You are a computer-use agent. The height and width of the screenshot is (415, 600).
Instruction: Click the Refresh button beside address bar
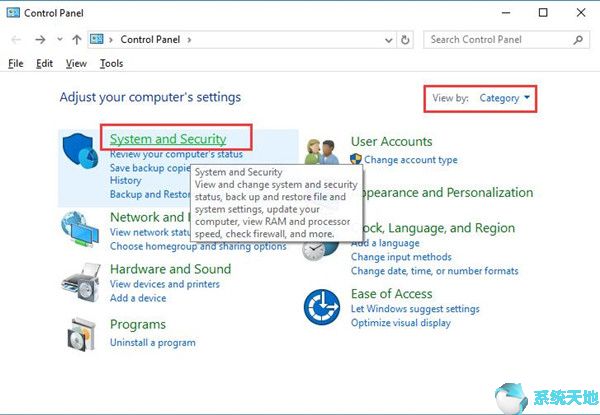(x=405, y=40)
